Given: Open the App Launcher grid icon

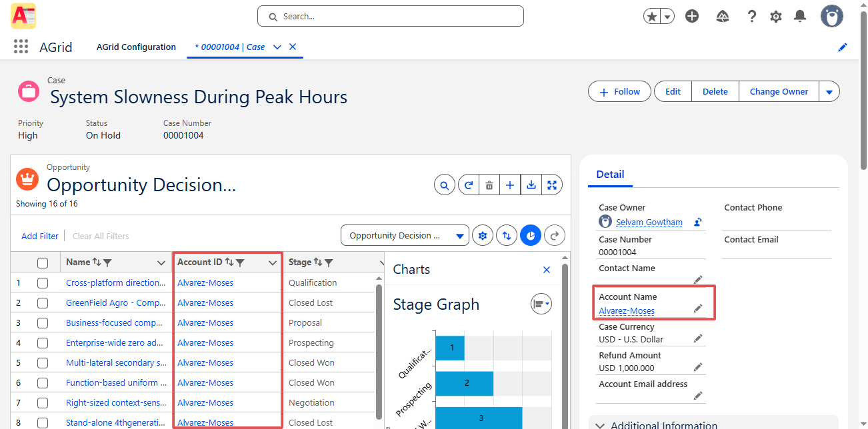Looking at the screenshot, I should tap(21, 47).
